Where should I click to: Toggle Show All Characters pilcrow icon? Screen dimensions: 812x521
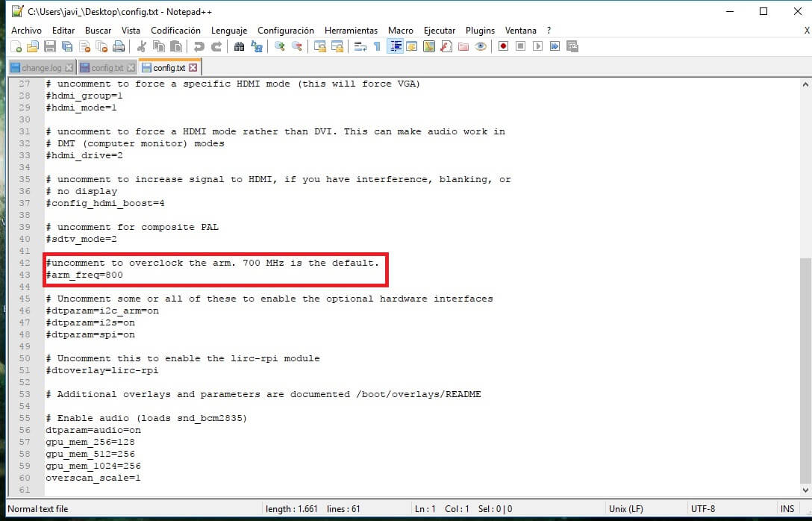click(x=377, y=46)
